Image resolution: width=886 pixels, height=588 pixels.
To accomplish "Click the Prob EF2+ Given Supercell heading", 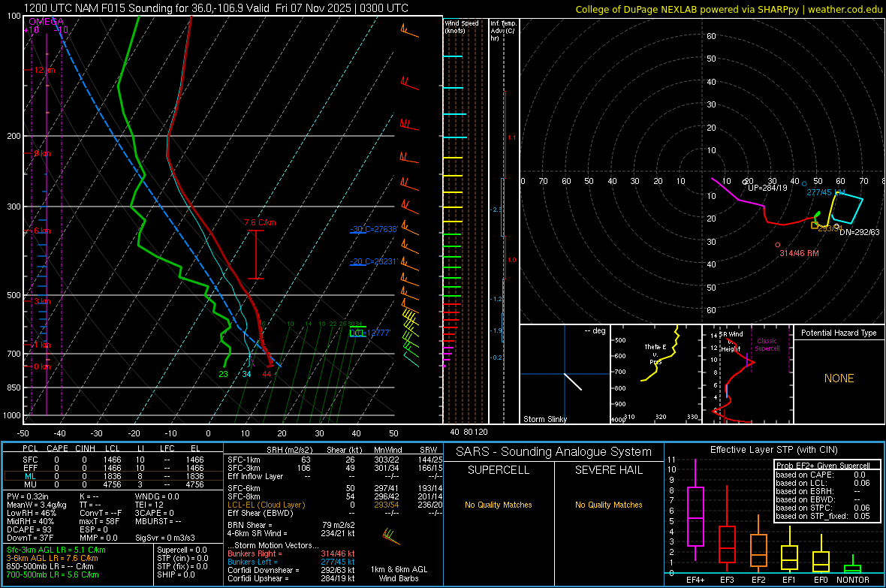I will coord(823,466).
